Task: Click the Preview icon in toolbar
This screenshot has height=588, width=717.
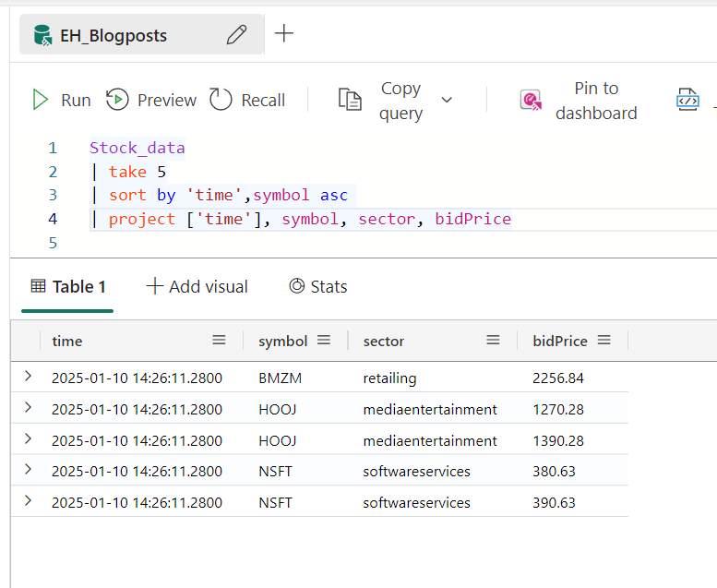Action: click(117, 100)
